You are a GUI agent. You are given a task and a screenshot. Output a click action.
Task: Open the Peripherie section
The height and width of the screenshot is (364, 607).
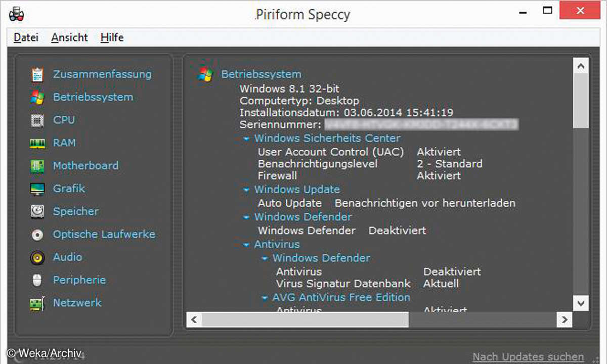[79, 280]
